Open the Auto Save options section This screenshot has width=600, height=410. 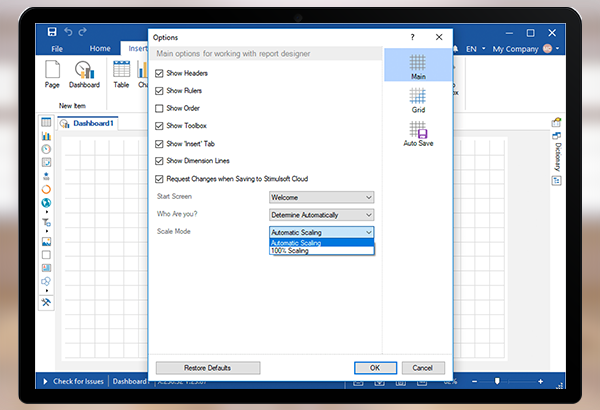(418, 138)
